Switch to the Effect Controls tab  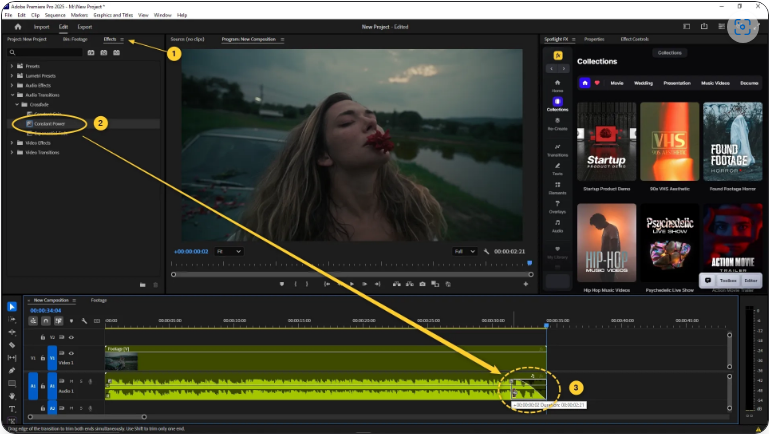(635, 39)
